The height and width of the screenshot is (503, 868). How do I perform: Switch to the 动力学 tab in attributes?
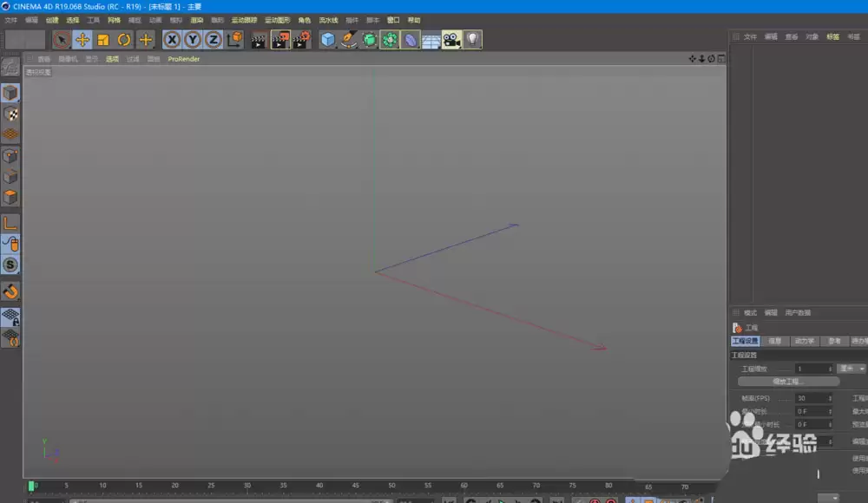coord(805,341)
